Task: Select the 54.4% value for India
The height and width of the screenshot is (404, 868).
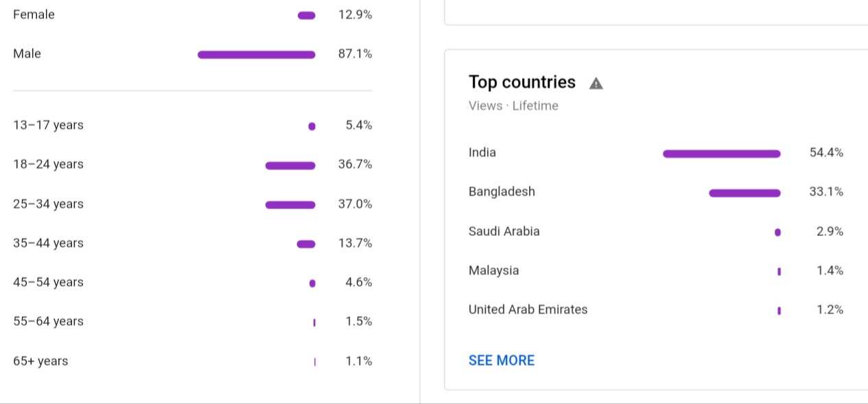Action: [826, 153]
